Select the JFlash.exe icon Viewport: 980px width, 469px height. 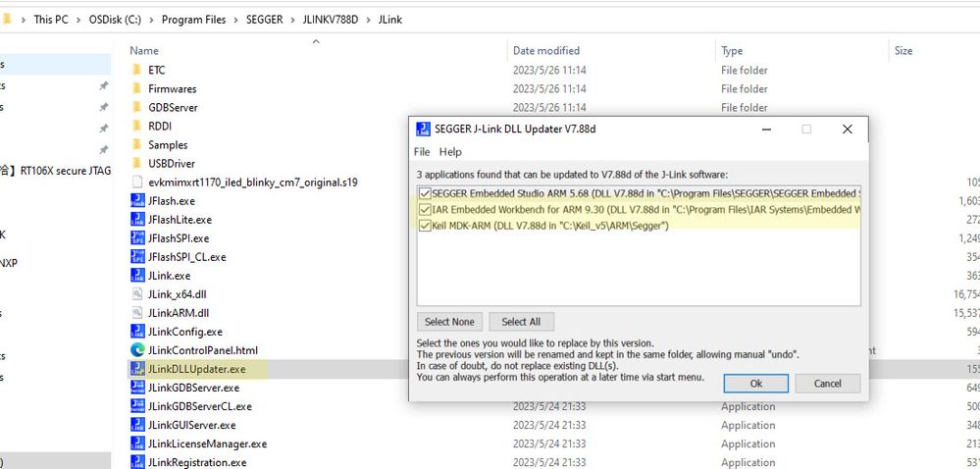pos(137,201)
